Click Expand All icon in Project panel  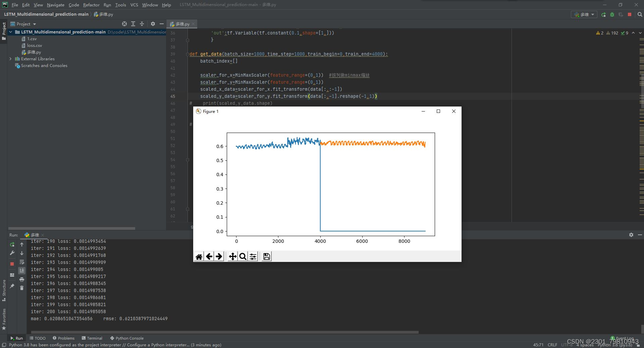pos(133,24)
